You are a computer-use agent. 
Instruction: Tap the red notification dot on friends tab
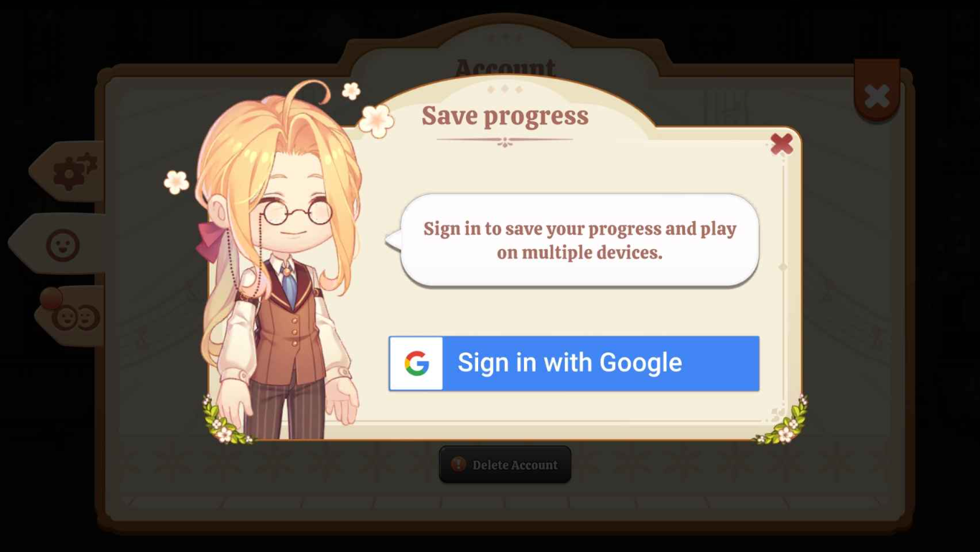pos(51,298)
